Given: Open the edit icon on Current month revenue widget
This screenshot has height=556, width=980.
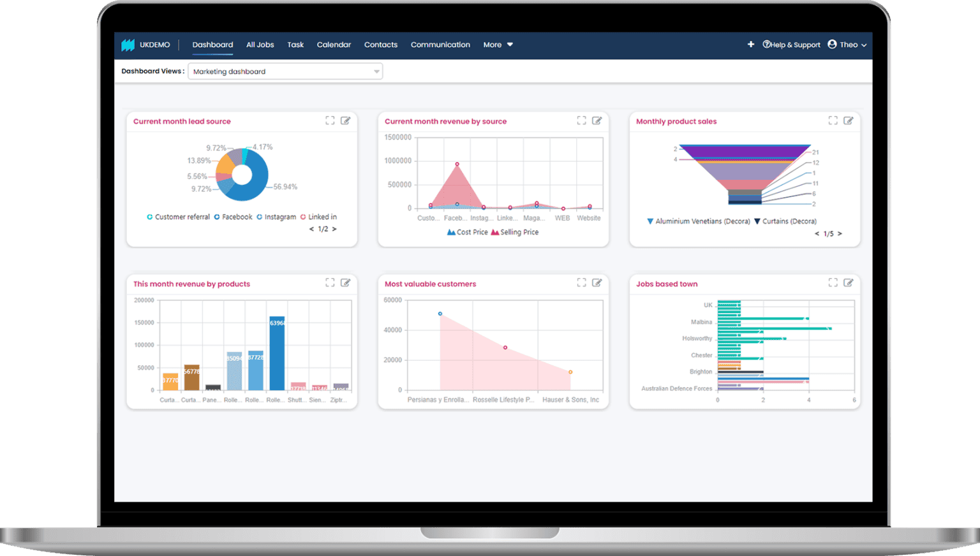Looking at the screenshot, I should pyautogui.click(x=598, y=120).
